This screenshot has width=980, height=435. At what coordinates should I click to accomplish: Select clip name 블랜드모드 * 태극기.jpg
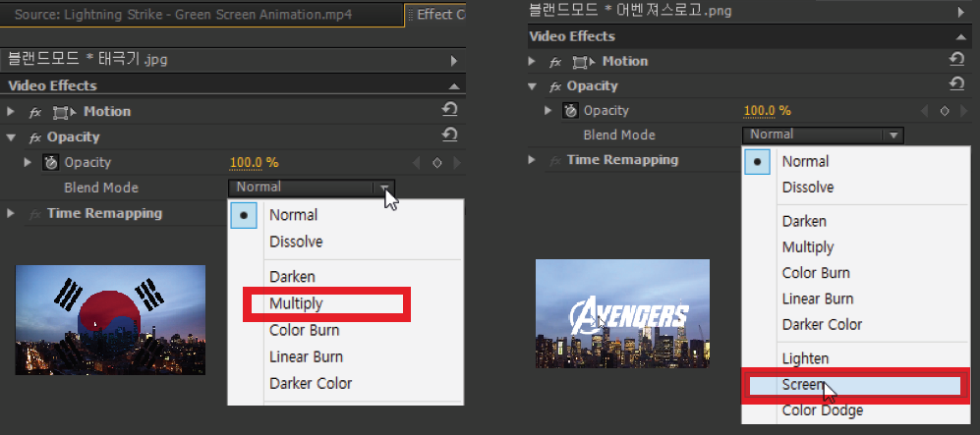87,60
